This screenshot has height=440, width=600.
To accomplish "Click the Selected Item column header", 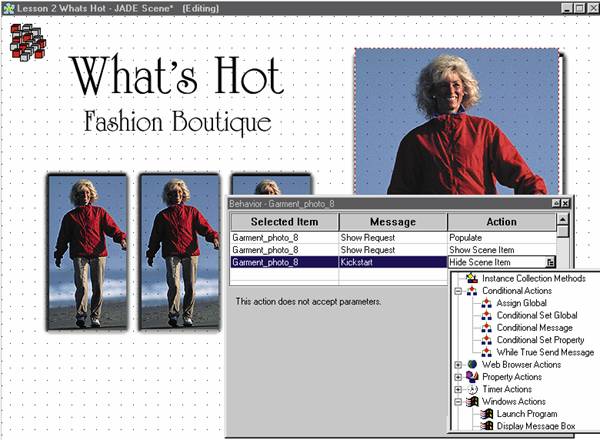I will pos(284,222).
